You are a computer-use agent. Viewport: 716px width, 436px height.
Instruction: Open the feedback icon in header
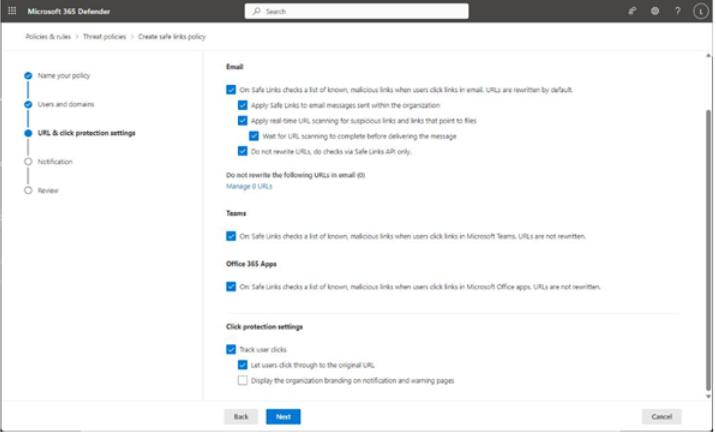[632, 11]
